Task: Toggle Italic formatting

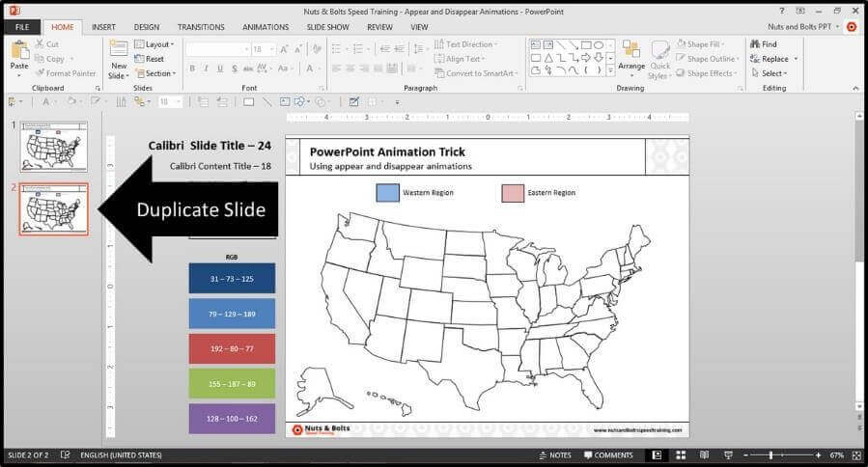Action: (x=206, y=69)
